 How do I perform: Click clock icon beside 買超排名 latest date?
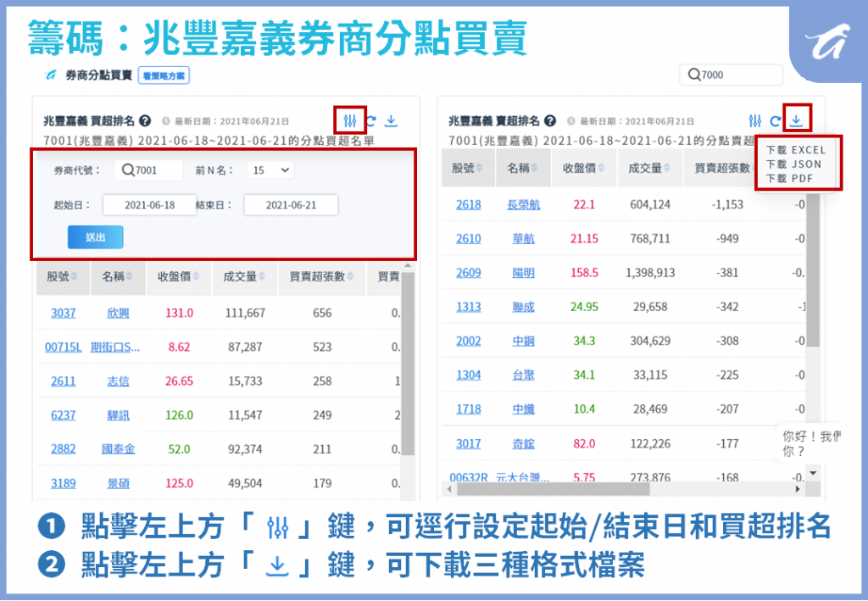pos(165,121)
